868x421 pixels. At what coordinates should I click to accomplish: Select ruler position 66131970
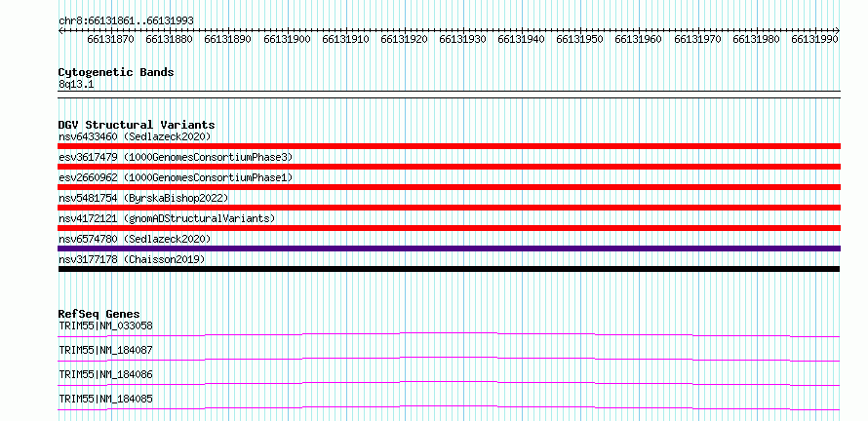pos(697,39)
